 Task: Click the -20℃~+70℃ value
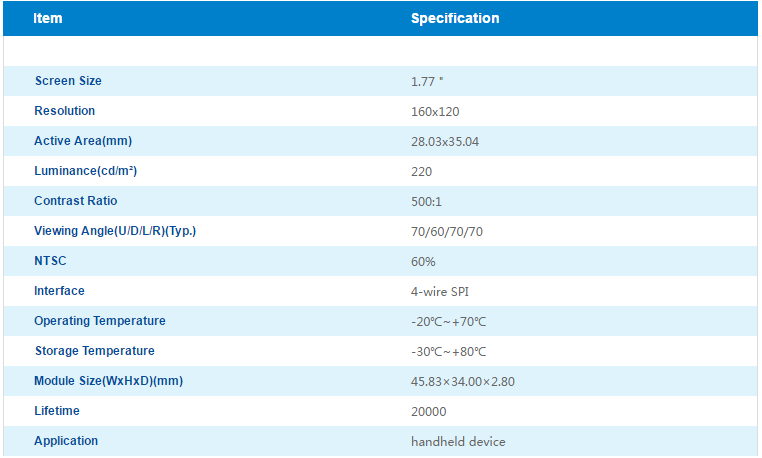pyautogui.click(x=449, y=322)
